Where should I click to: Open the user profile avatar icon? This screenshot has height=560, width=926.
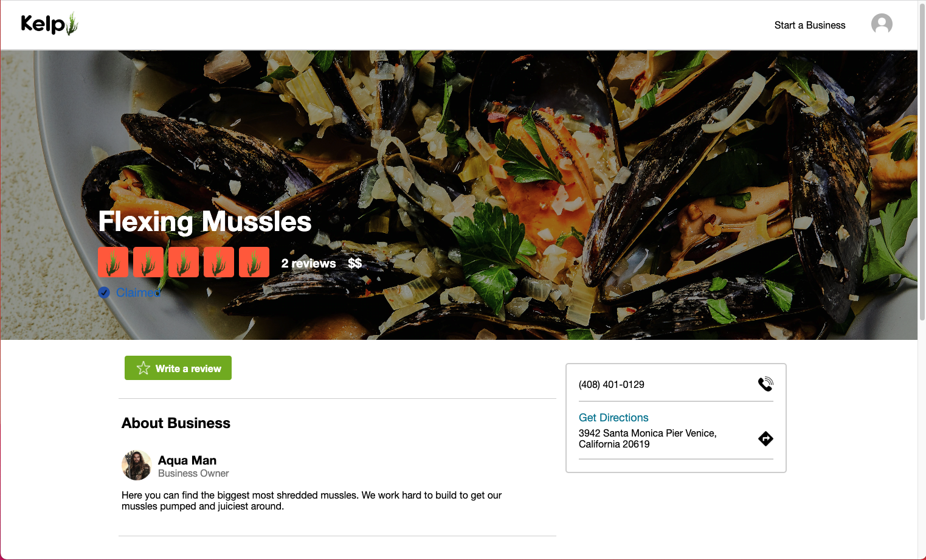click(882, 24)
